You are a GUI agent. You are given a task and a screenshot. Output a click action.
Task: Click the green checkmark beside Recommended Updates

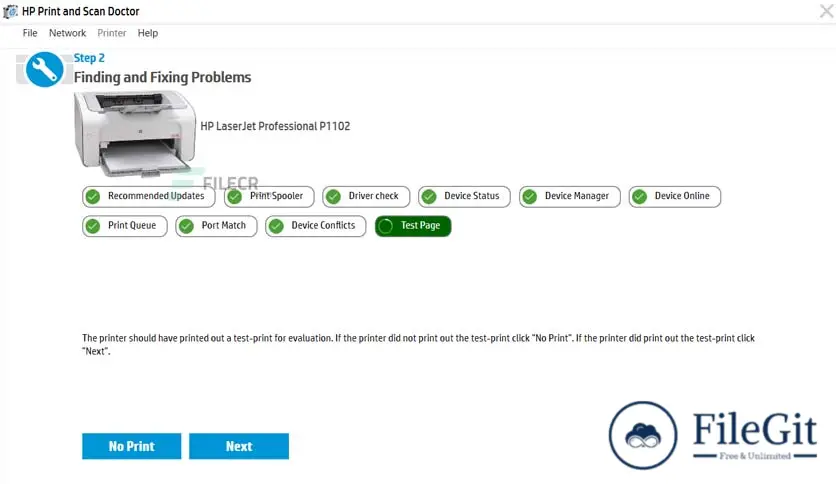click(93, 196)
